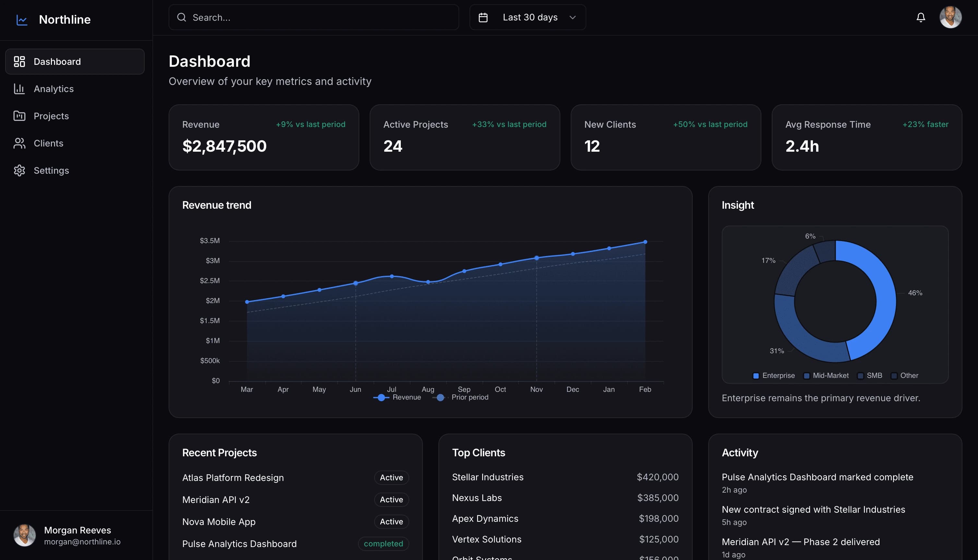Open the Last 30 days date range dropdown

coord(528,17)
